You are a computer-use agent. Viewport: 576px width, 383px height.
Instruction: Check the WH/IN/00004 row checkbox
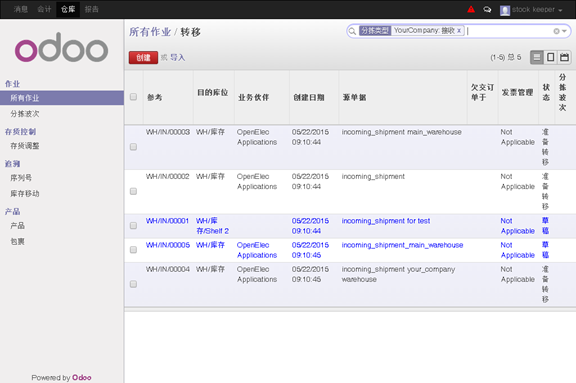click(133, 284)
